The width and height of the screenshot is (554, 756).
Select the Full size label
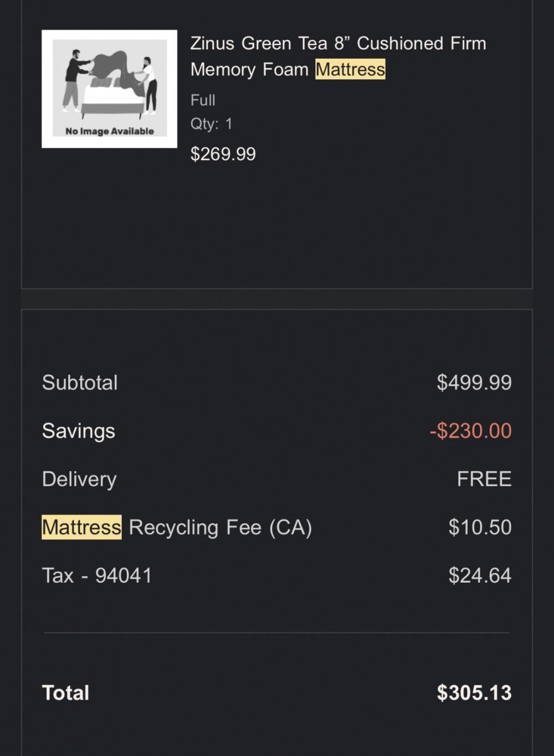[203, 100]
